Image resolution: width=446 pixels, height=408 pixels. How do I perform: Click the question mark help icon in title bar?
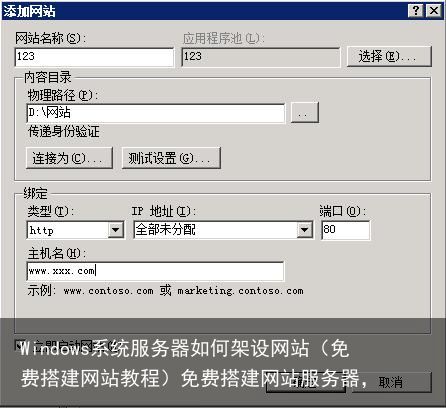pos(415,11)
